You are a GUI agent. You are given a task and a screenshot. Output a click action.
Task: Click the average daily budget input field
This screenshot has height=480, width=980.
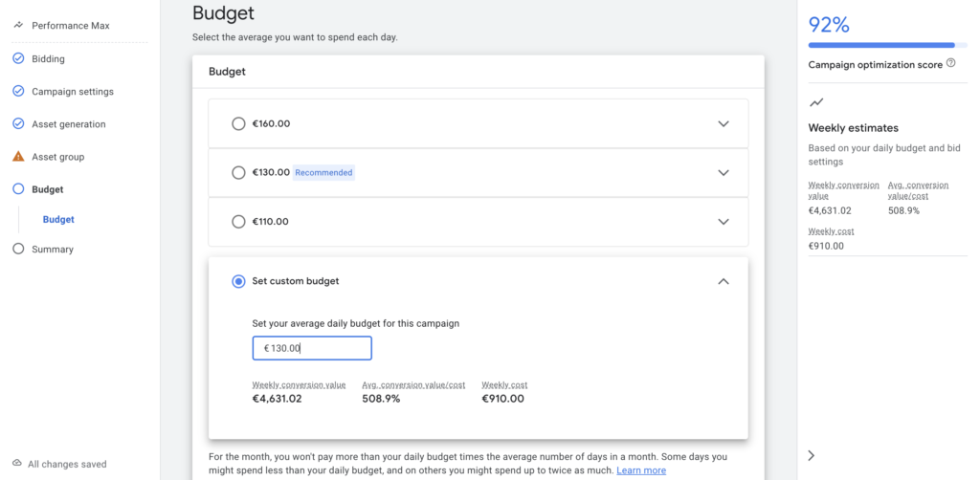312,348
